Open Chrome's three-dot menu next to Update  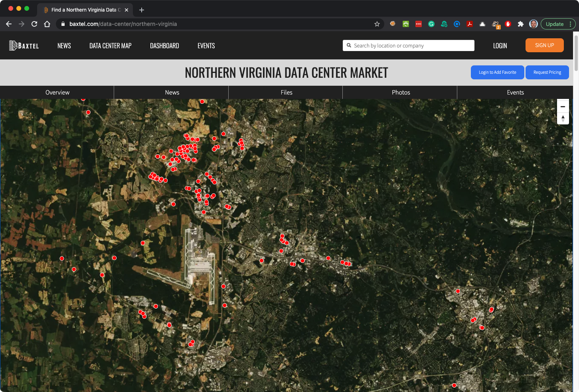click(571, 24)
